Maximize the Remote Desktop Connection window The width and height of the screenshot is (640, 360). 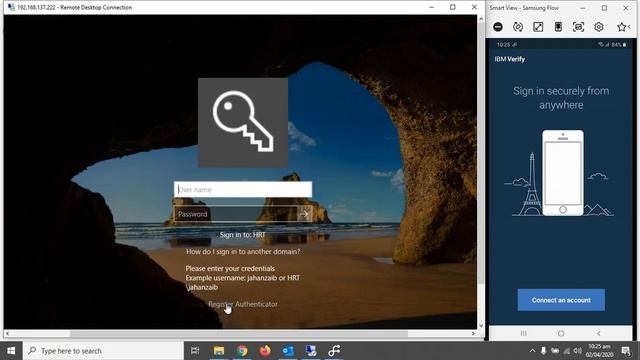point(453,7)
